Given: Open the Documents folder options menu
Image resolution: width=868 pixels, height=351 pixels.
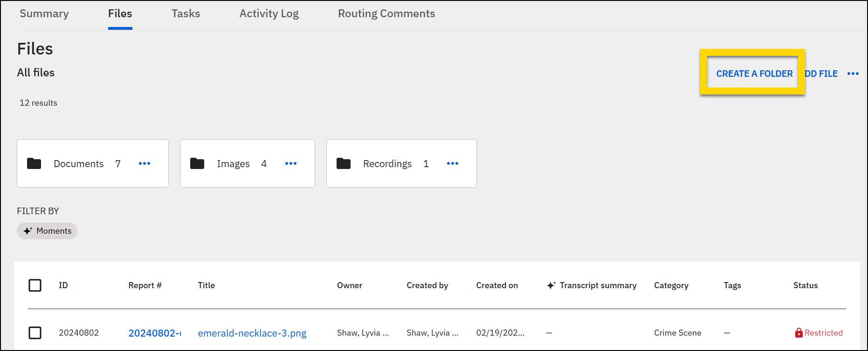Looking at the screenshot, I should click(145, 163).
